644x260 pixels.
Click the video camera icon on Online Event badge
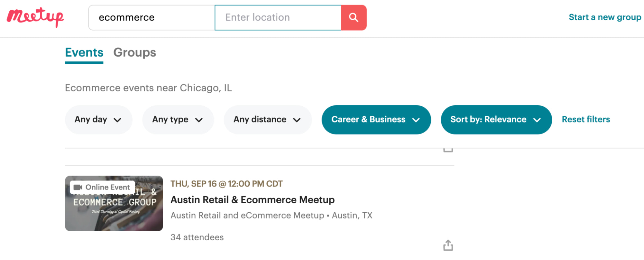pos(78,187)
